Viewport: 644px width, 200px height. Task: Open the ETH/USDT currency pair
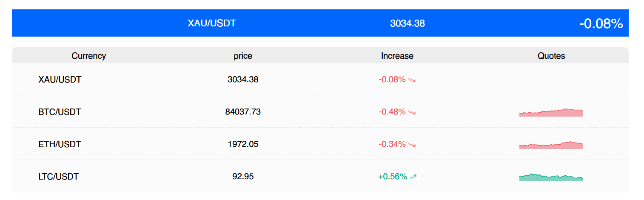point(60,145)
